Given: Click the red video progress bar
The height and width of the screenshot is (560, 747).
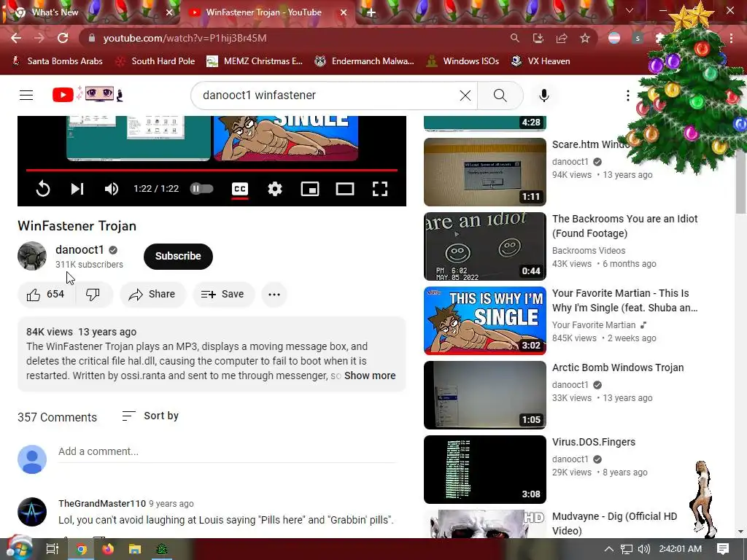Looking at the screenshot, I should (x=212, y=169).
